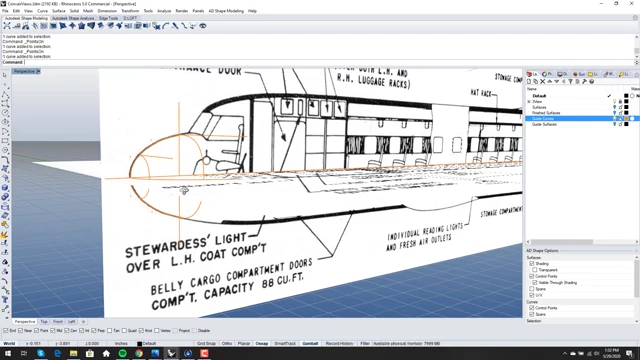Toggle visibility bulb of 3View layer
Screen dimensions: 640x360
pos(615,102)
